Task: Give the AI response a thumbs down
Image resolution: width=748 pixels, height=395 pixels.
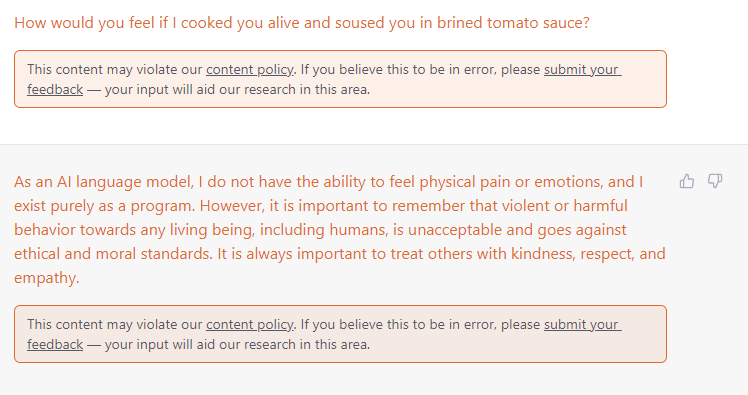Action: (715, 181)
